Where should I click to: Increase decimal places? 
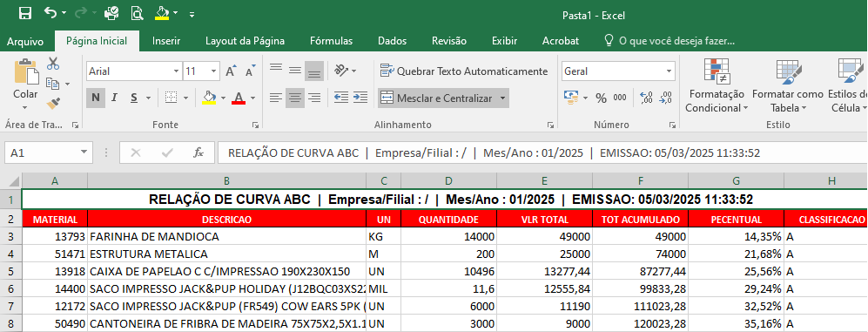[646, 98]
